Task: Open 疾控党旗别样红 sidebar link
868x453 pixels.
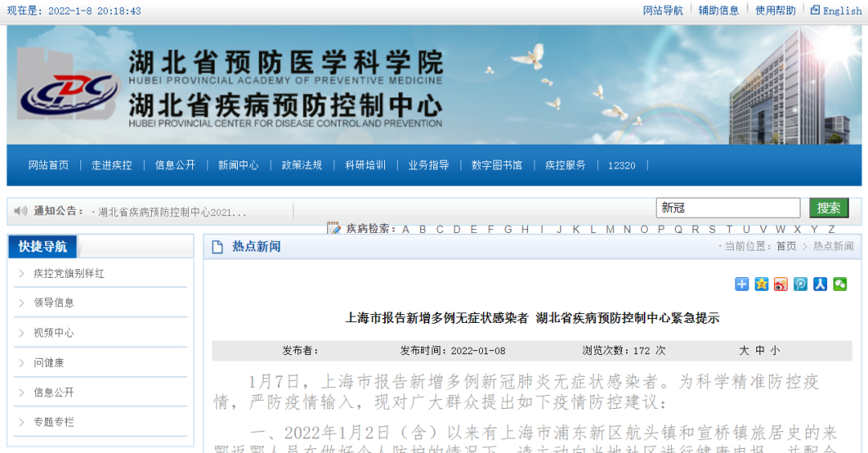Action: [x=68, y=273]
